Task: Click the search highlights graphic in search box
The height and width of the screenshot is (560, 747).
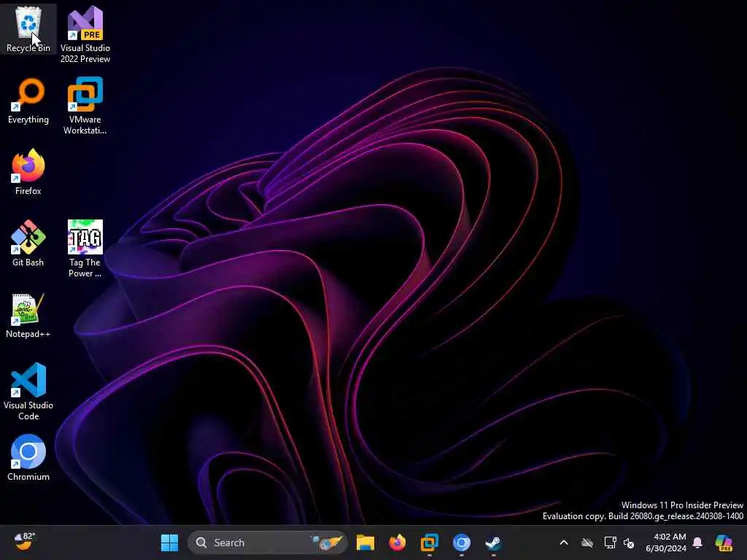Action: coord(326,542)
